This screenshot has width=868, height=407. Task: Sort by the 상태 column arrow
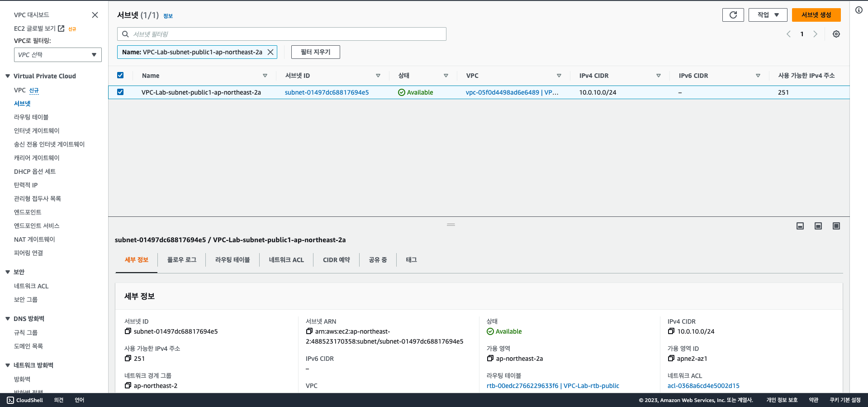446,76
